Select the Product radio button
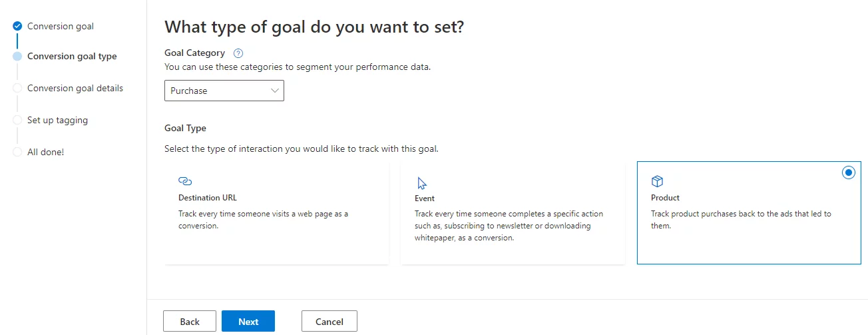868x335 pixels. 848,172
